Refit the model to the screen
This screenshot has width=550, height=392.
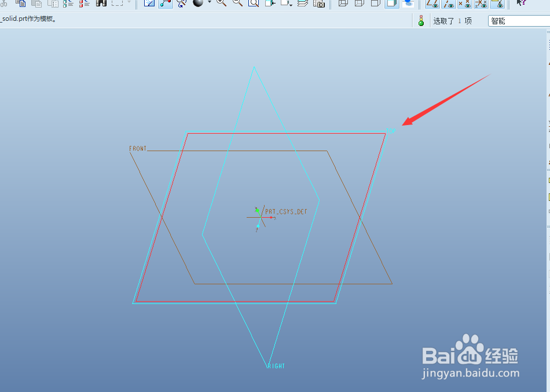point(254,3)
